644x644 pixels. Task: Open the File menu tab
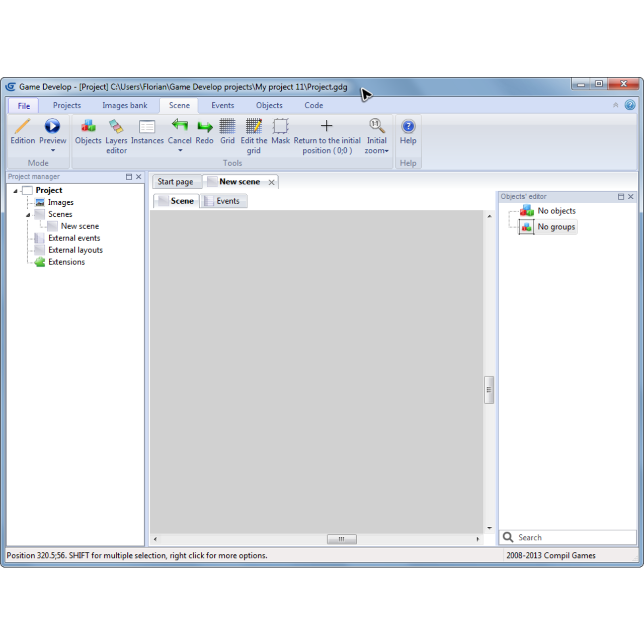(24, 106)
